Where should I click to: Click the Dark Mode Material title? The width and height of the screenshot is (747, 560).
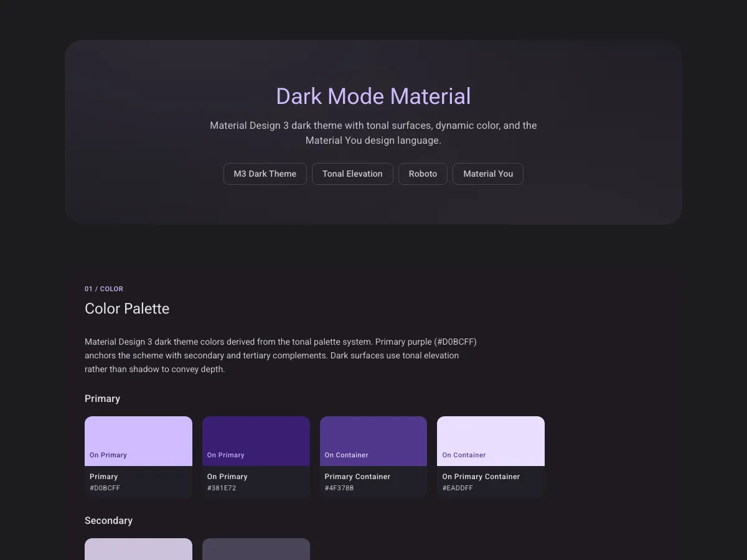pyautogui.click(x=373, y=96)
